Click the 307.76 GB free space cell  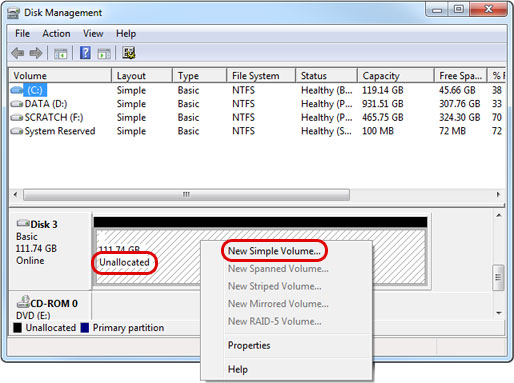[460, 104]
